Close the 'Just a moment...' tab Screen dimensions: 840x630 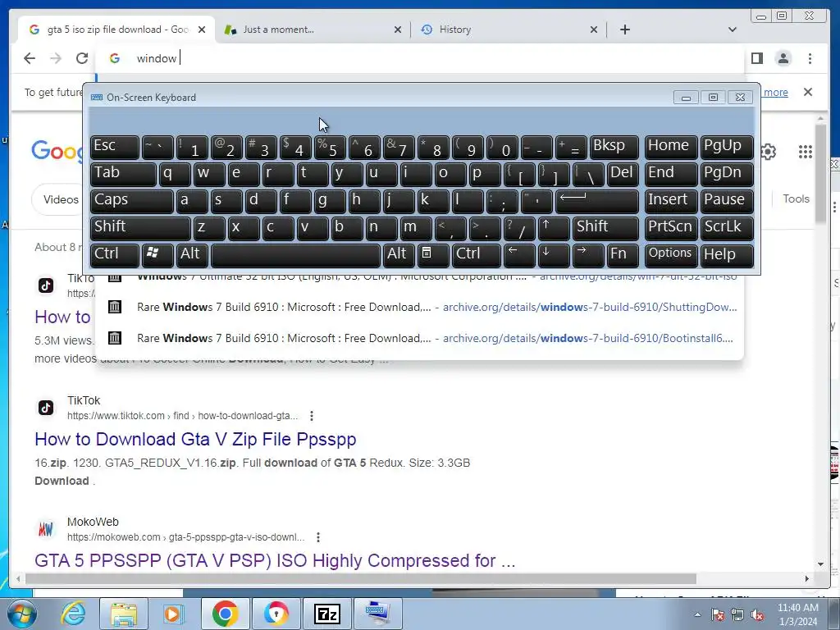(398, 30)
